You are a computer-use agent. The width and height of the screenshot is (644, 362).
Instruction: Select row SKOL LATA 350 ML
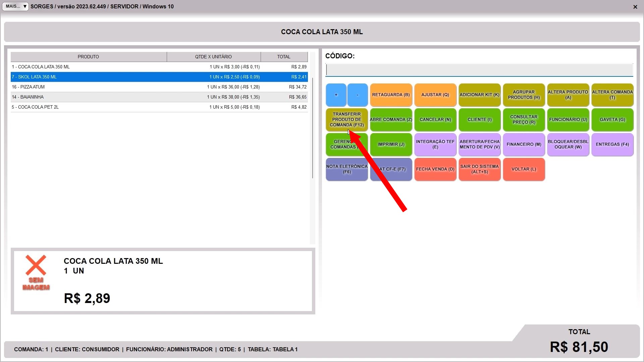coord(159,77)
